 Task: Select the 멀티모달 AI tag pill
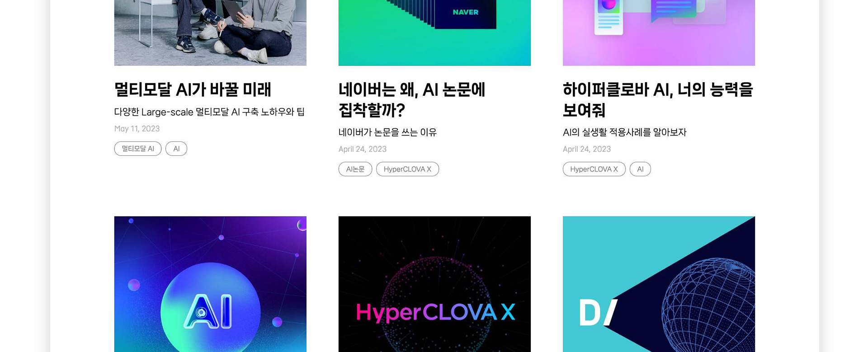pyautogui.click(x=138, y=149)
